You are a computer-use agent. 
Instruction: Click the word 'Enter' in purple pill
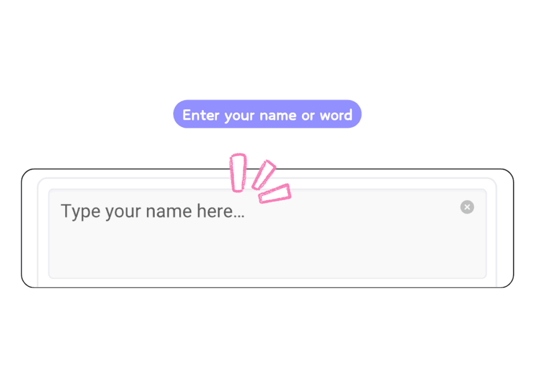(201, 115)
